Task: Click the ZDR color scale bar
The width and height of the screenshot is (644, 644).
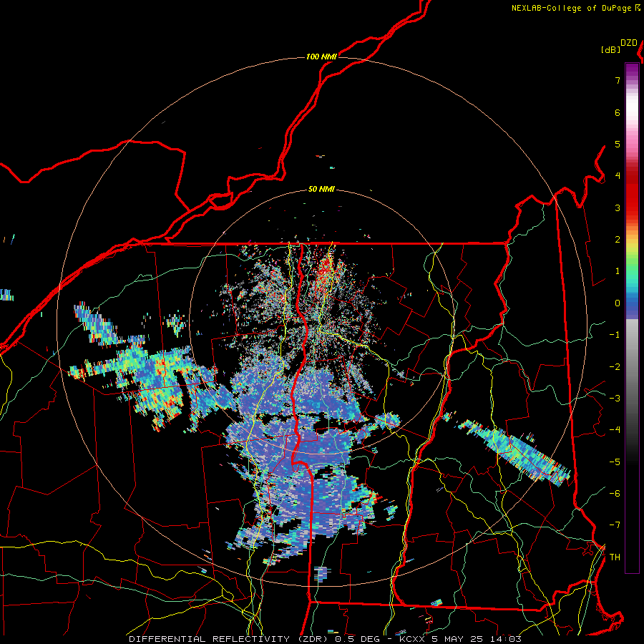Action: 632,318
